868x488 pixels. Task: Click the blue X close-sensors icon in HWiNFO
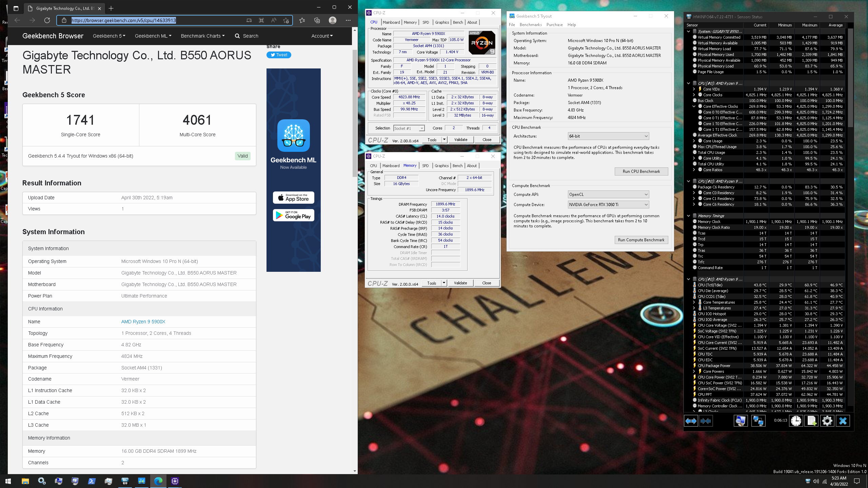coord(843,421)
